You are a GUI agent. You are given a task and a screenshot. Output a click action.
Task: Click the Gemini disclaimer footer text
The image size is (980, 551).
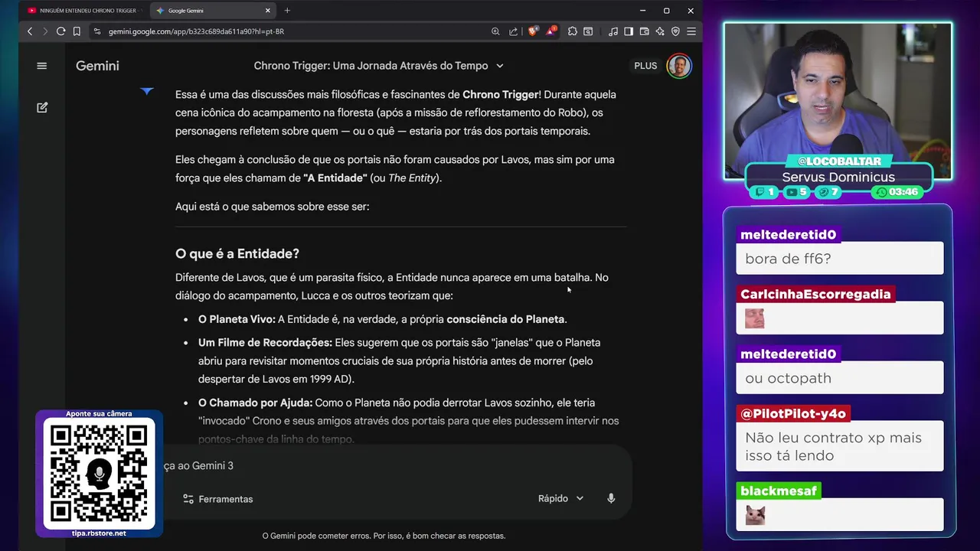pyautogui.click(x=384, y=536)
